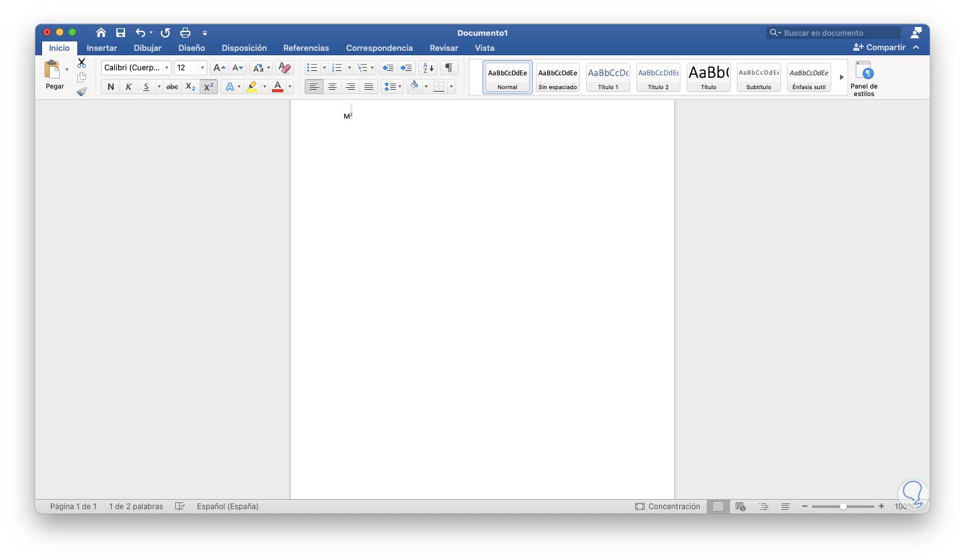This screenshot has width=965, height=560.
Task: Toggle show paragraph marks
Action: [x=449, y=68]
